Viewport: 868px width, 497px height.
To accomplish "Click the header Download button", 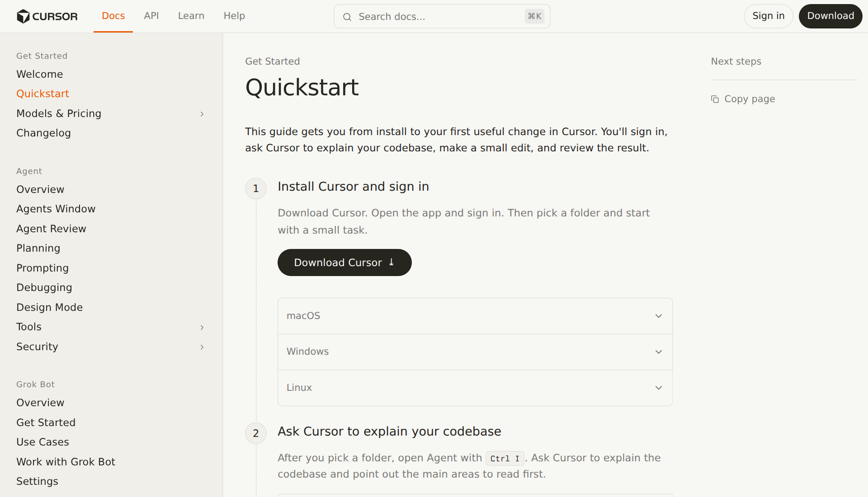I will click(x=830, y=16).
